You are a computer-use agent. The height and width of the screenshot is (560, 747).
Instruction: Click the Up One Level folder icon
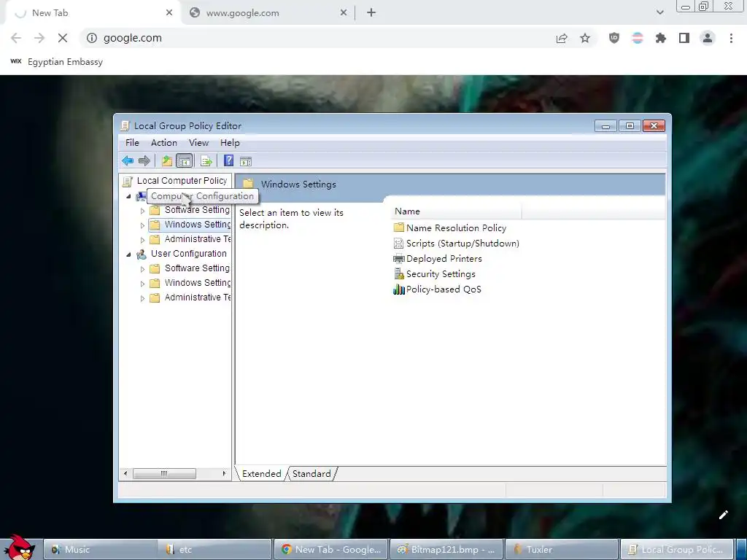click(167, 161)
